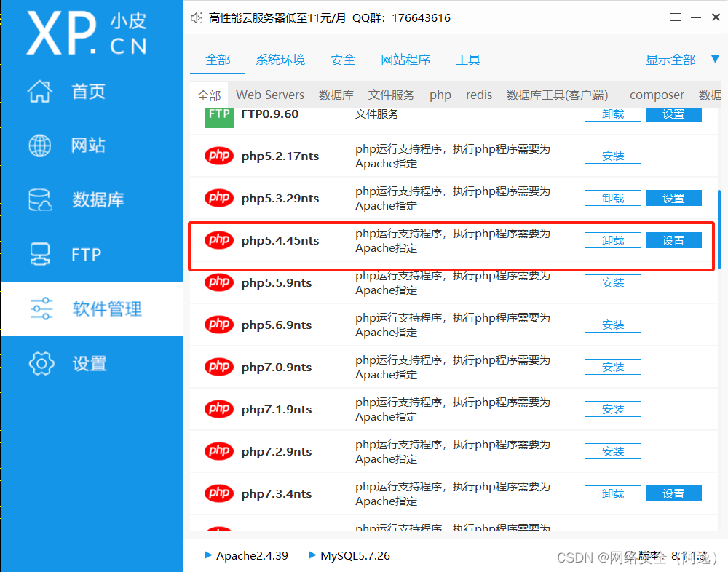Open 设置 for php5.3.29nts

coord(673,198)
